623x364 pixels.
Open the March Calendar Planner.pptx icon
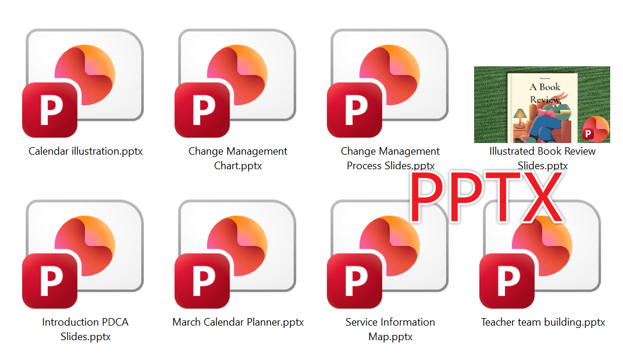click(x=236, y=250)
